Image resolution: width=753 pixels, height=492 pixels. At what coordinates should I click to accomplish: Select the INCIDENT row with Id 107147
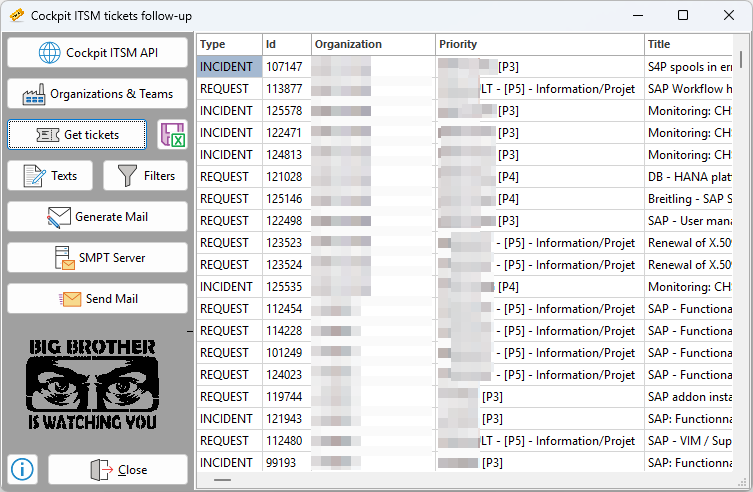click(228, 66)
